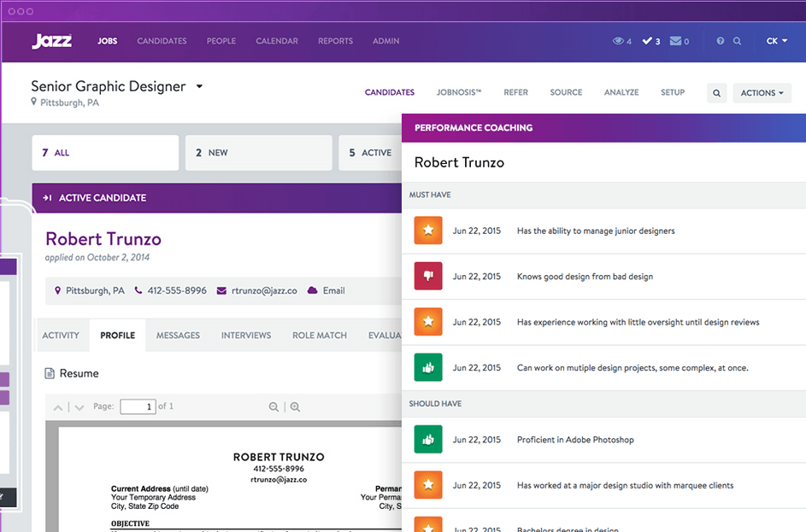Open the Profile tab
This screenshot has width=806, height=532.
click(118, 336)
